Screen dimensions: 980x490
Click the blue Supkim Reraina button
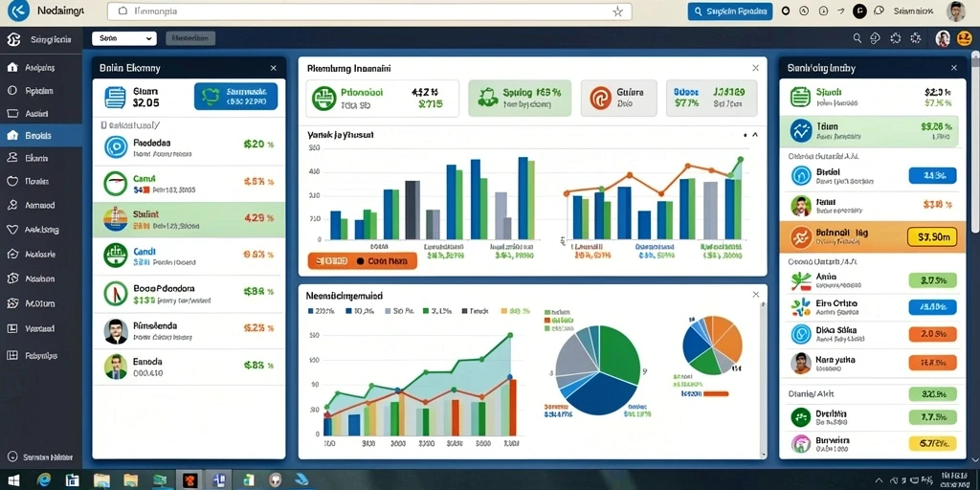tap(729, 11)
